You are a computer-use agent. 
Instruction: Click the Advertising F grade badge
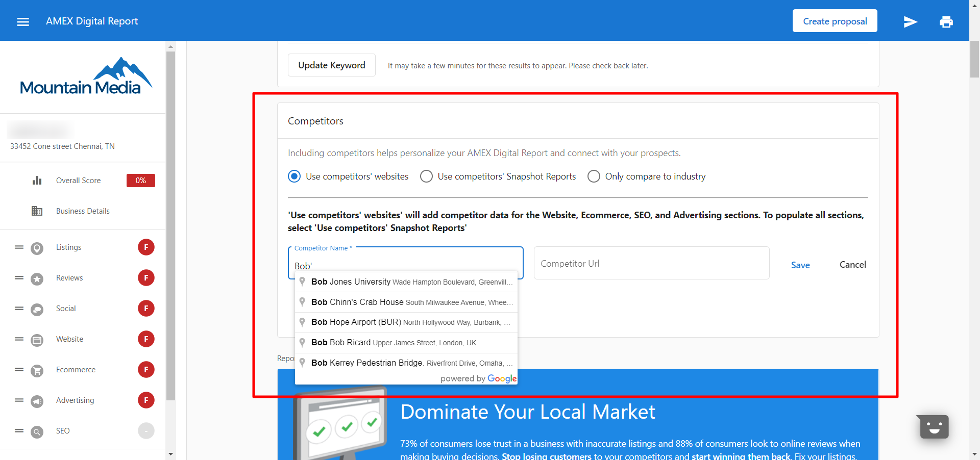pyautogui.click(x=146, y=400)
